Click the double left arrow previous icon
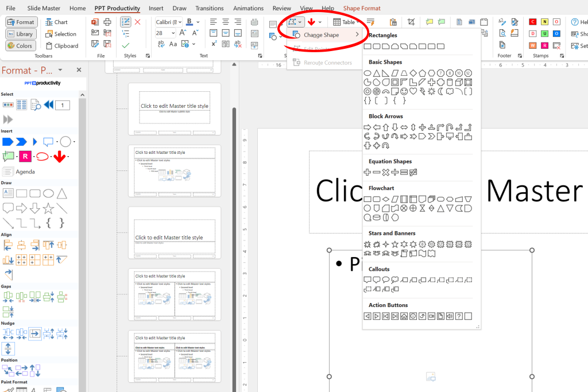This screenshot has width=588, height=392. pos(48,105)
